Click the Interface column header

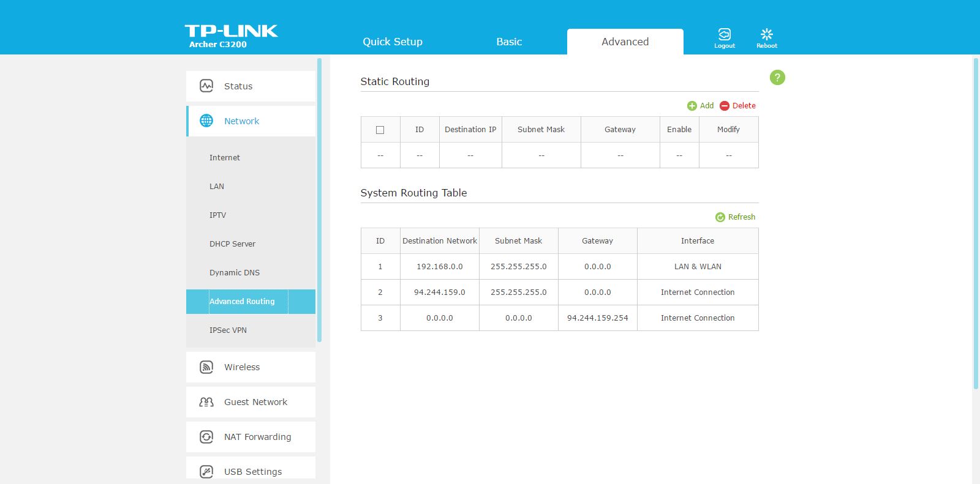tap(698, 241)
